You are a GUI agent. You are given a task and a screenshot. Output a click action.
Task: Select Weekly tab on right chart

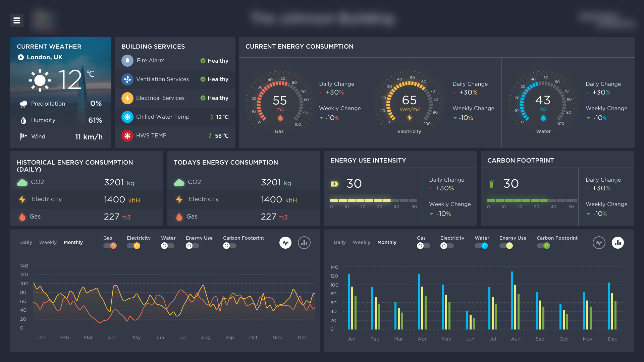pos(361,242)
